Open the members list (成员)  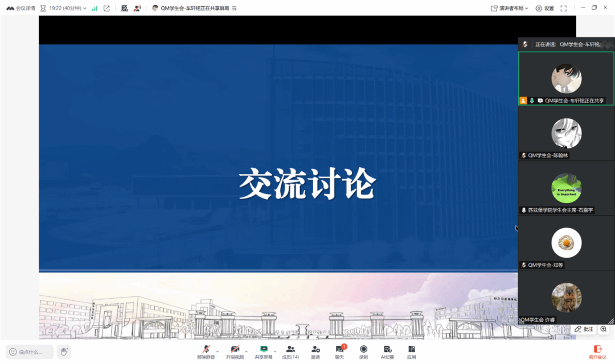[290, 351]
